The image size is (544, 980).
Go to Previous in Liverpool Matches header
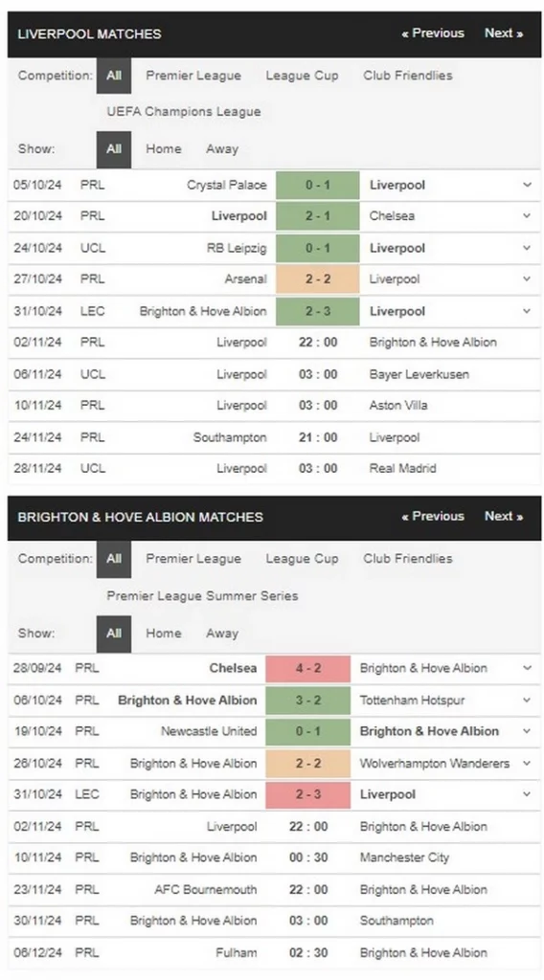(433, 33)
